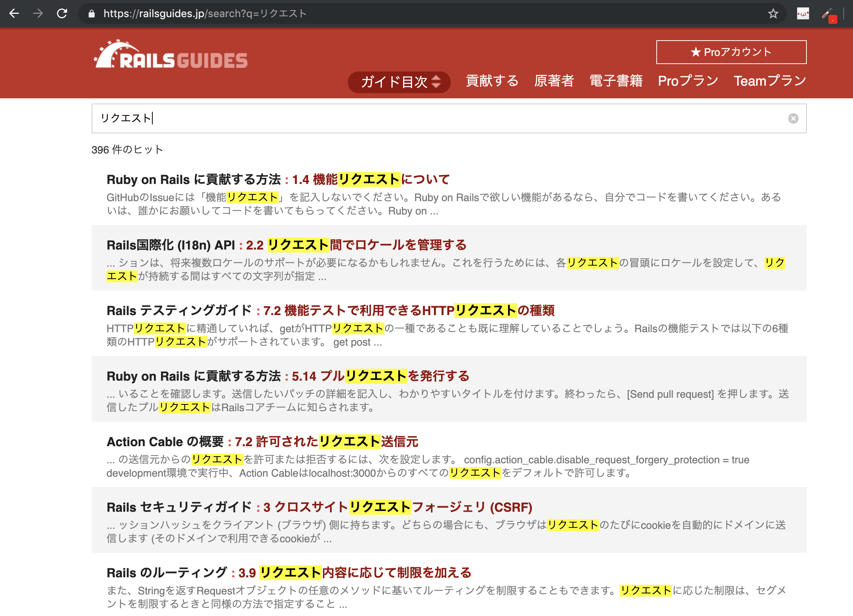Go back using the browser back arrow
The width and height of the screenshot is (853, 616).
tap(14, 13)
